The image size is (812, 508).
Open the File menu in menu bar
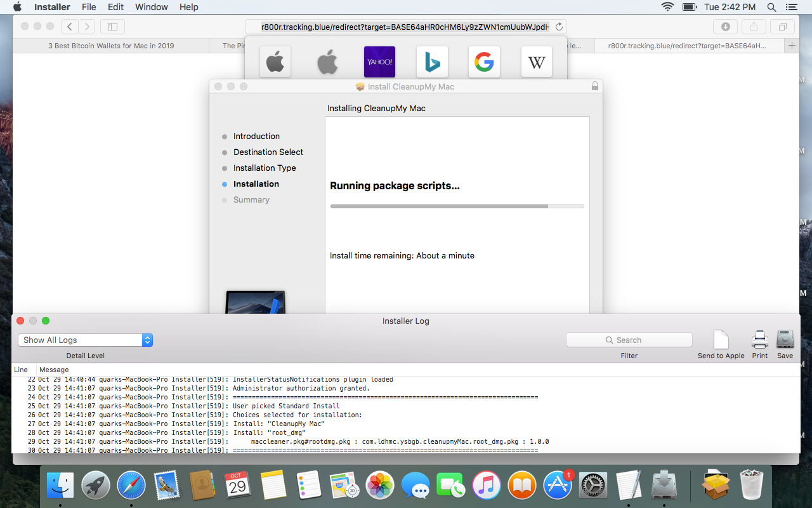[89, 7]
